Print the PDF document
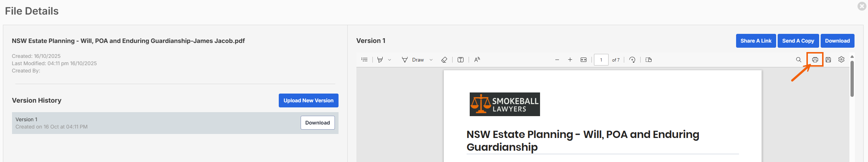This screenshot has width=868, height=162. [x=815, y=60]
